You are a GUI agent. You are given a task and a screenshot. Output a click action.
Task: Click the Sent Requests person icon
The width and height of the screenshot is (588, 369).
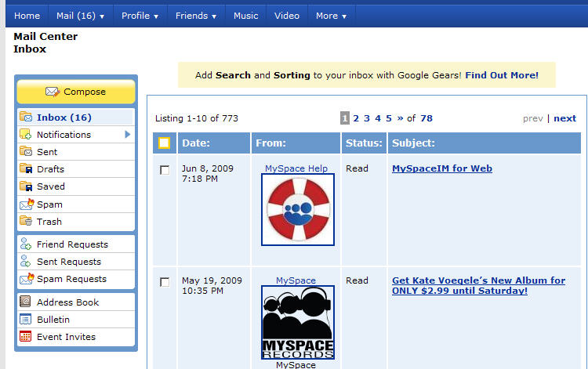pyautogui.click(x=26, y=261)
